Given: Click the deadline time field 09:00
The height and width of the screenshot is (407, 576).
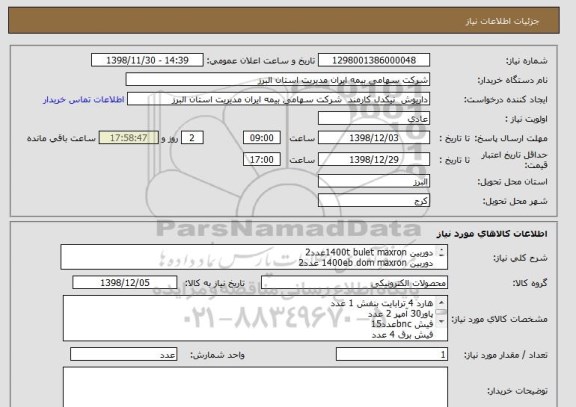Looking at the screenshot, I should 262,138.
